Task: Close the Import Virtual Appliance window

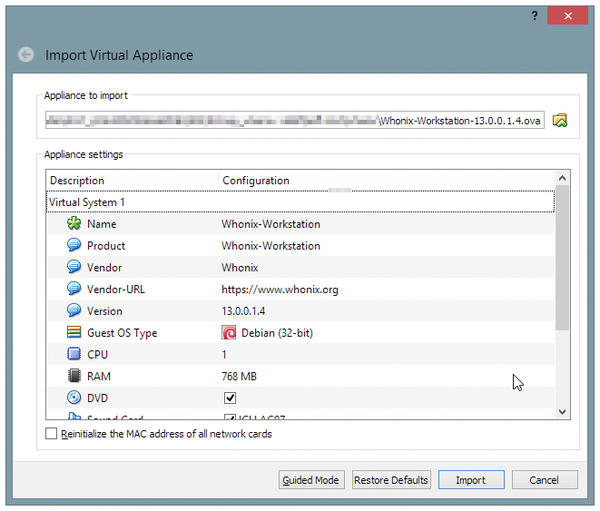Action: (x=567, y=16)
